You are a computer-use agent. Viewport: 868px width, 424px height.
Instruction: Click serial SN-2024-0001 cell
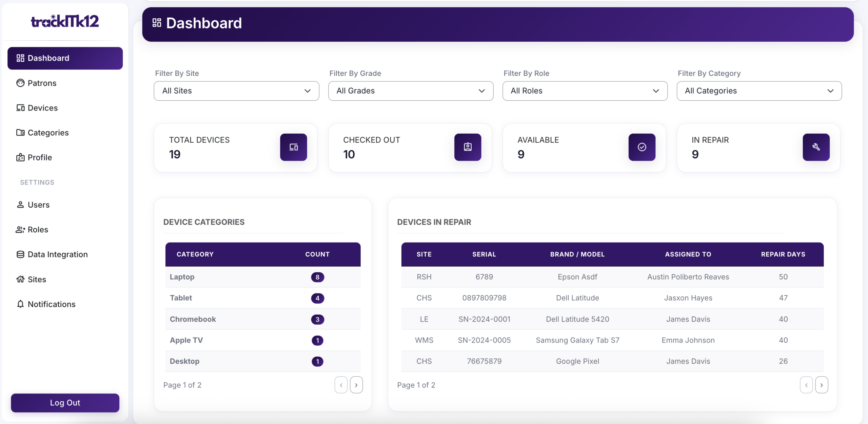(484, 319)
